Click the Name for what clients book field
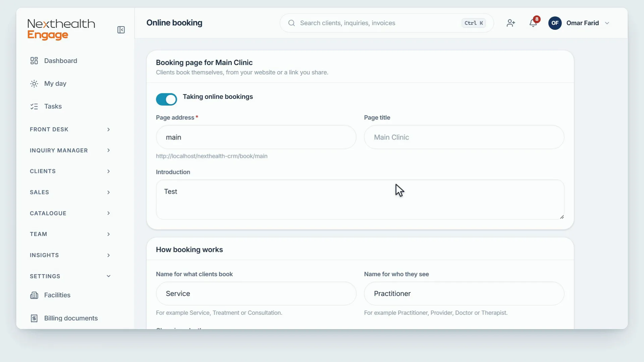 point(256,294)
